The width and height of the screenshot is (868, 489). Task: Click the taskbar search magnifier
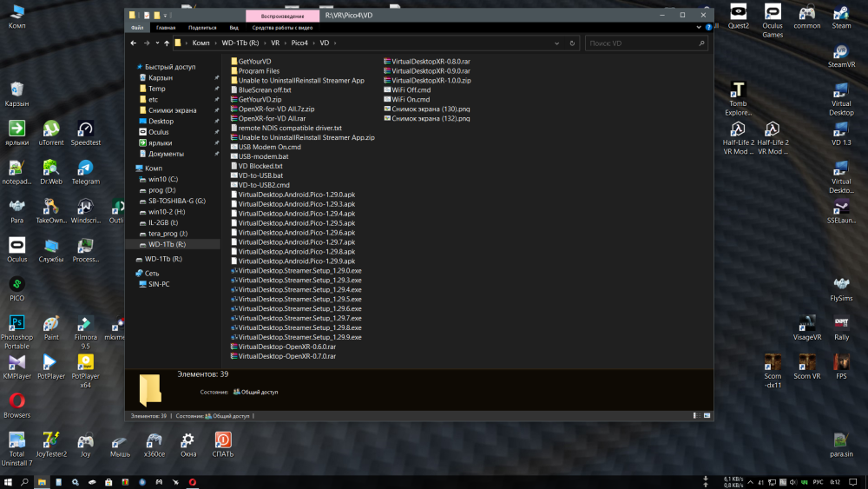(x=24, y=482)
